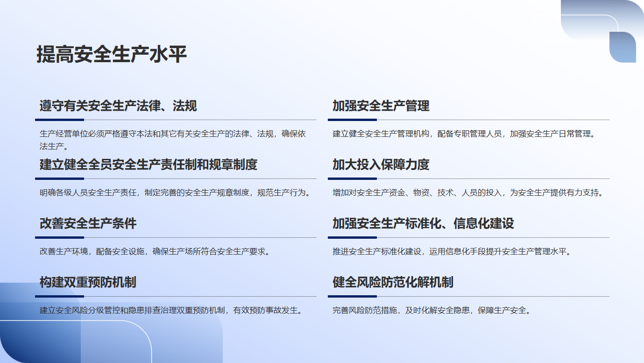This screenshot has width=644, height=363.
Task: Click the heading 构建双重预防机制
Action: pos(88,283)
